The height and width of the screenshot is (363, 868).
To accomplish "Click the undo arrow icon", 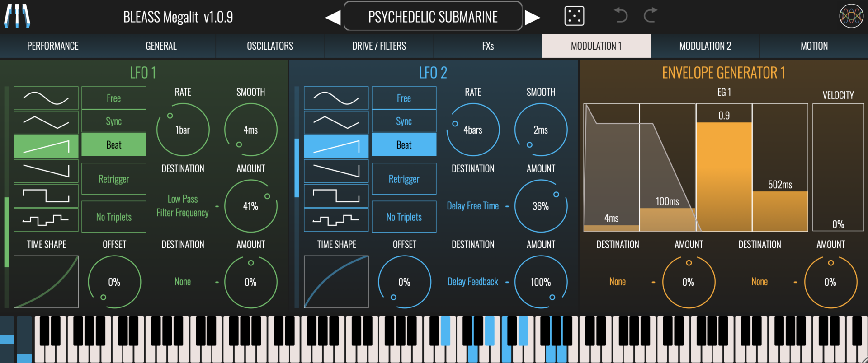I will (x=620, y=16).
